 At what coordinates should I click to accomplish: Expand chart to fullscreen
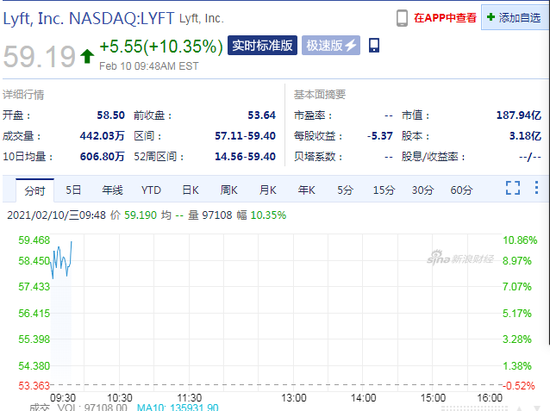tap(513, 188)
